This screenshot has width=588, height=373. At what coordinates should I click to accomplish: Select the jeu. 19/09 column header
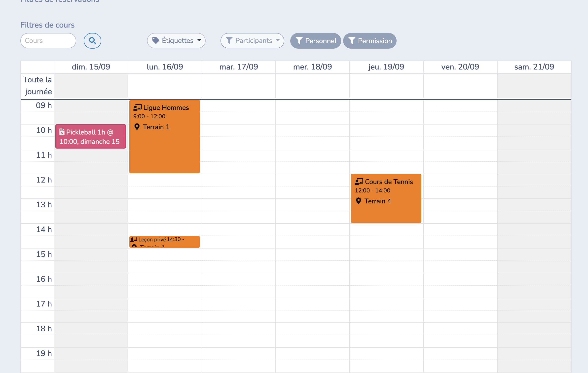point(386,67)
